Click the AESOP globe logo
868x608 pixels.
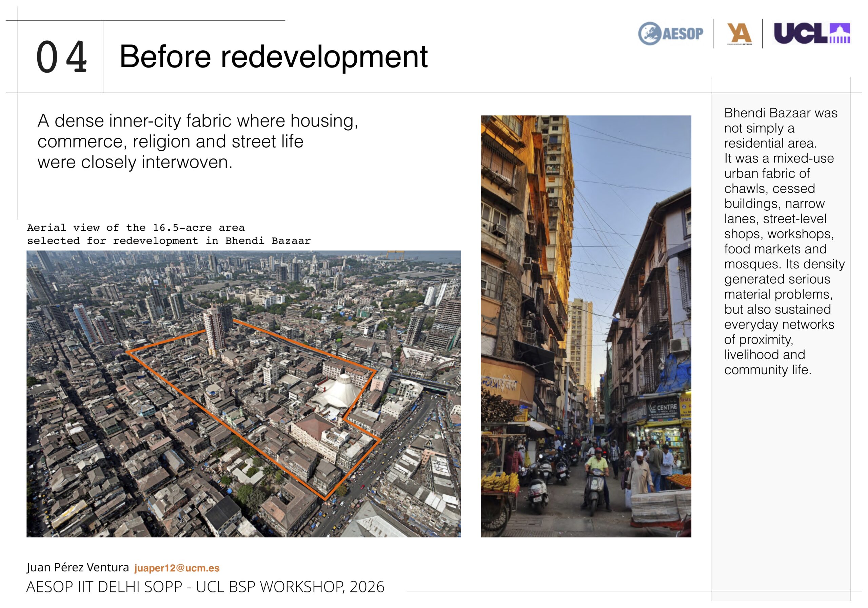(x=671, y=33)
